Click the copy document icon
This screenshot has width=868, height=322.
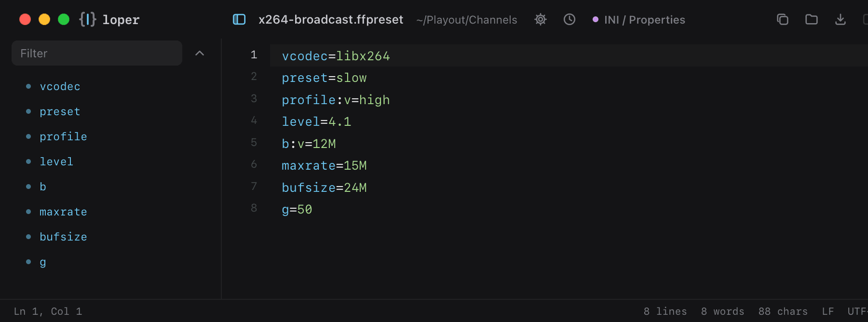783,19
